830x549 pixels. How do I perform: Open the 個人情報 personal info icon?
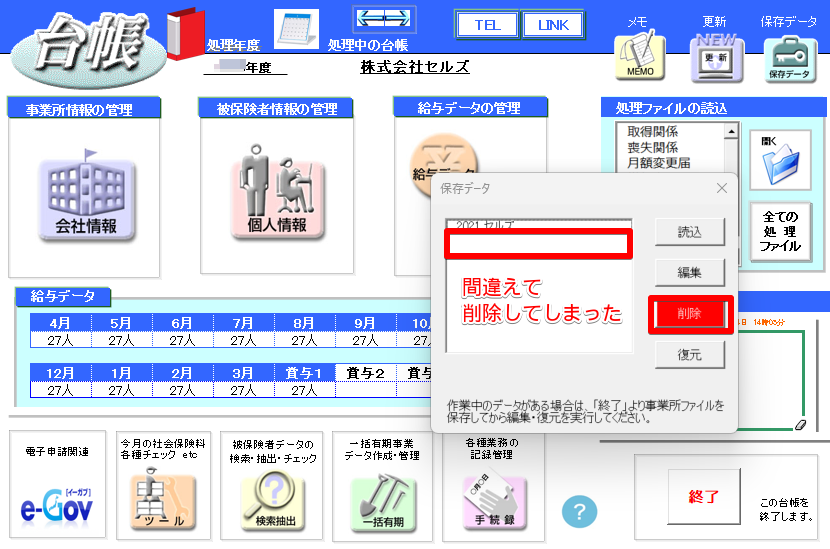(x=277, y=193)
